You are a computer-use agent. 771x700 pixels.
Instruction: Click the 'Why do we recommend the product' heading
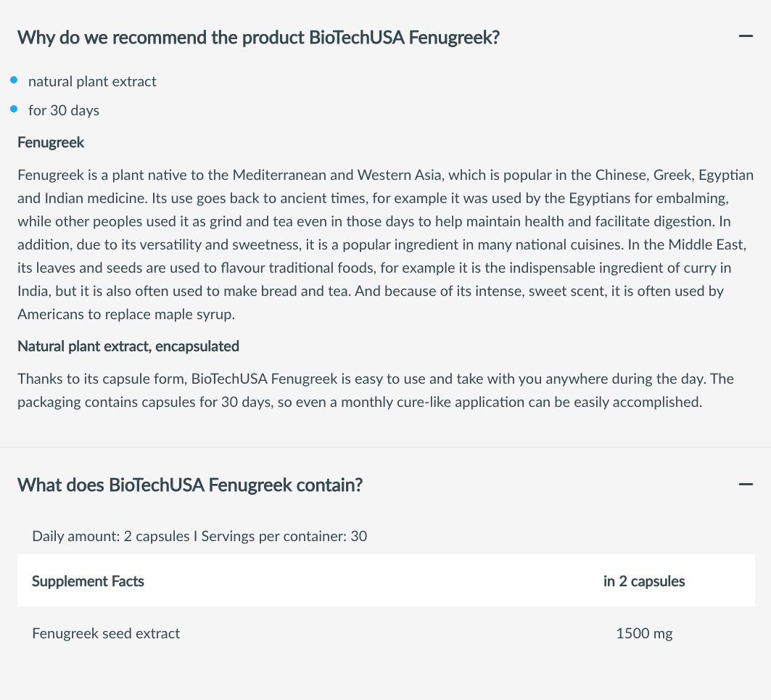[259, 38]
